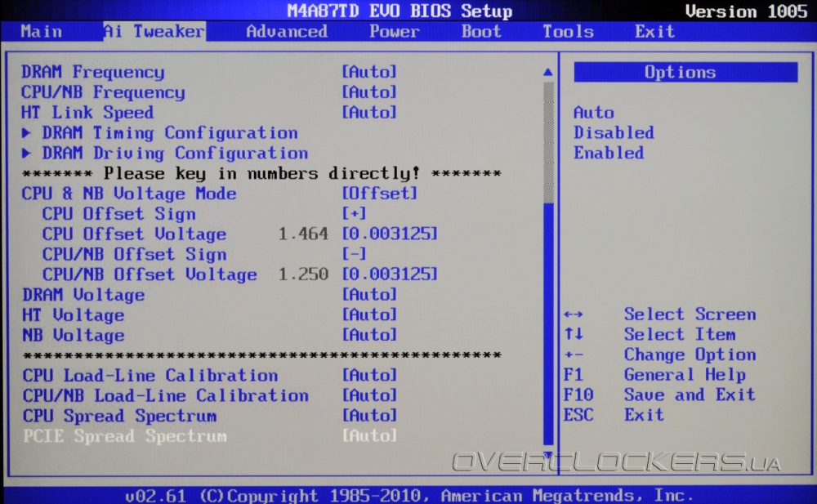Select the DRAM Frequency label
This screenshot has width=817, height=504.
[93, 72]
